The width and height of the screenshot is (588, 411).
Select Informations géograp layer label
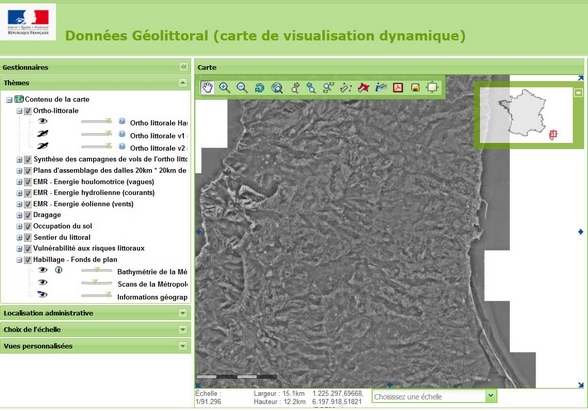[x=152, y=297]
